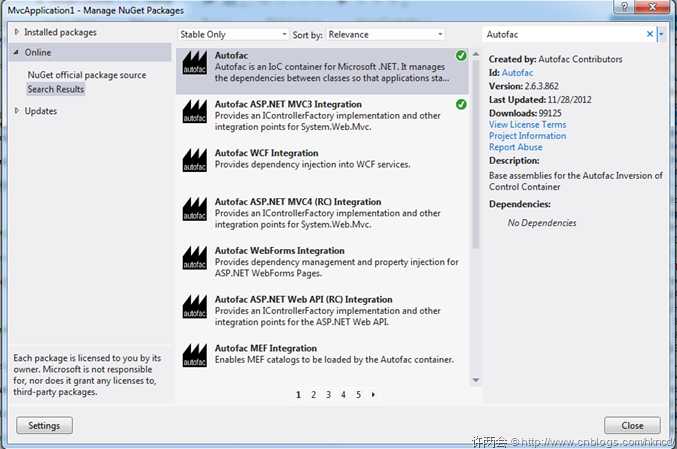Viewport: 677px width, 449px height.
Task: Open the Sort by Relevance dropdown
Action: (385, 35)
